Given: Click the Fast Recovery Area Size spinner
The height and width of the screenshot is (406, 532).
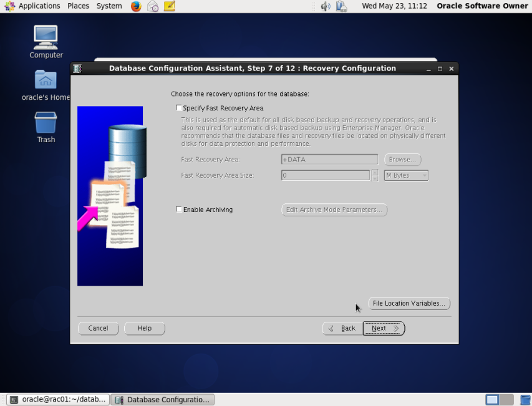Looking at the screenshot, I should coord(375,176).
